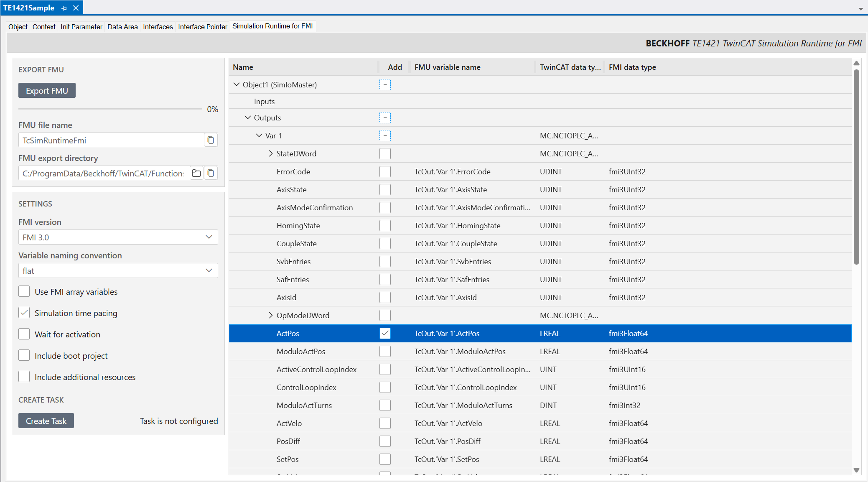
Task: Select the ModuloActPos row
Action: [540, 351]
